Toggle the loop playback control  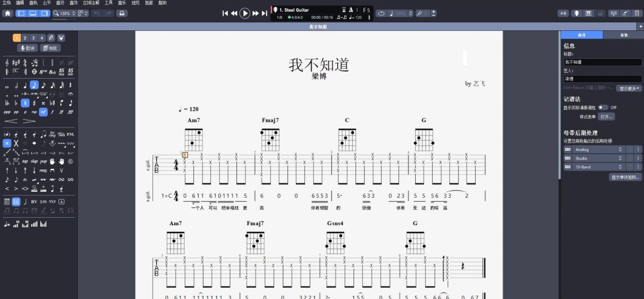tap(381, 13)
